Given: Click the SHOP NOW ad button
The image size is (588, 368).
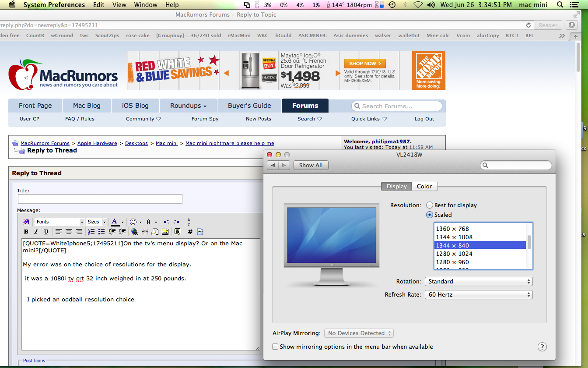Looking at the screenshot, I should pyautogui.click(x=365, y=64).
